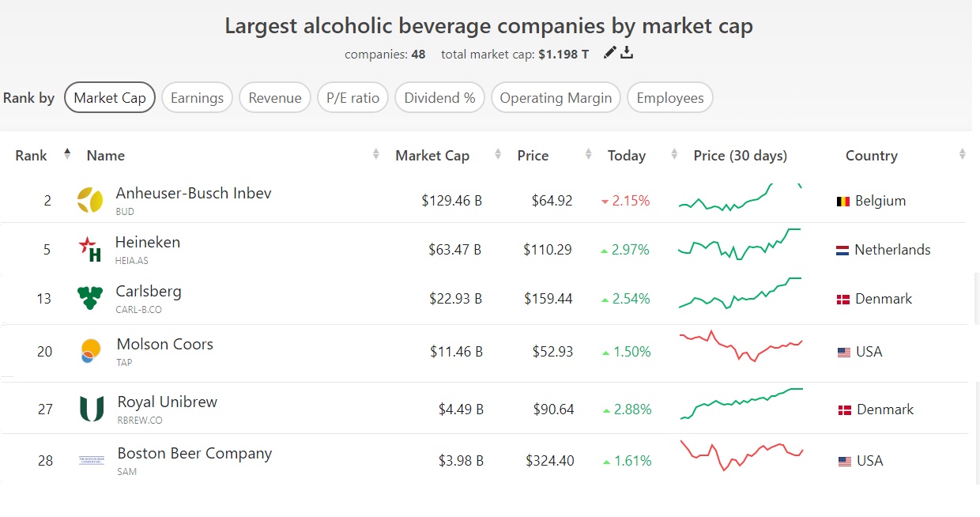The height and width of the screenshot is (517, 980).
Task: Click the $110.29 price value
Action: [547, 250]
